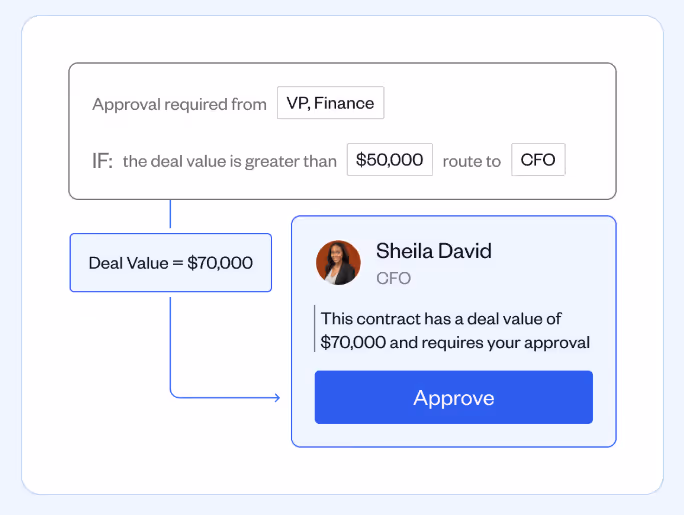This screenshot has width=684, height=515.
Task: Click connector line below the rule box
Action: [170, 214]
